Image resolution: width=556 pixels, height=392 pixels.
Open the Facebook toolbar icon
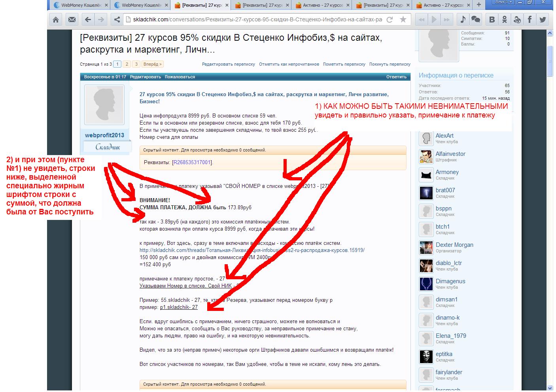pyautogui.click(x=530, y=19)
